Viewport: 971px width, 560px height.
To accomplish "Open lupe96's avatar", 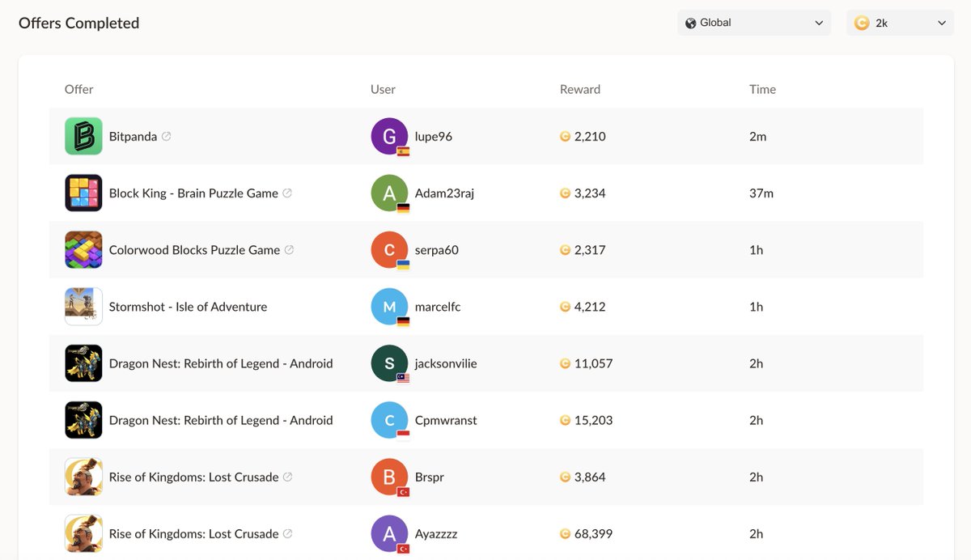I will [390, 136].
